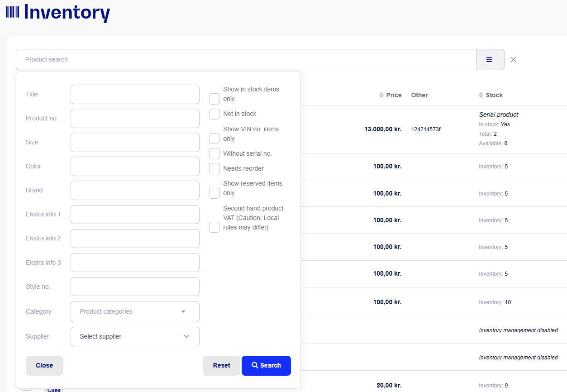This screenshot has height=392, width=567.
Task: Clear the search with the X icon
Action: [x=513, y=59]
